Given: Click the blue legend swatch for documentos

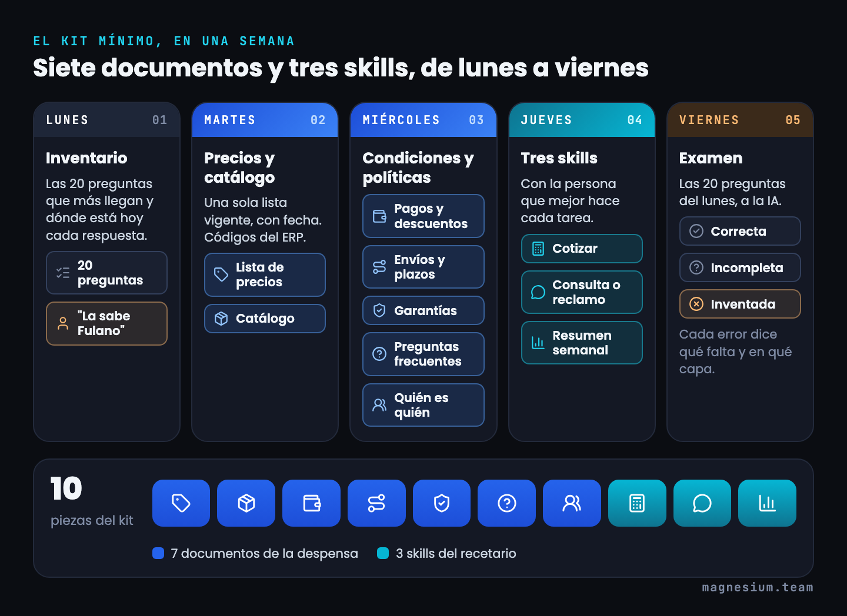Looking at the screenshot, I should pos(158,553).
